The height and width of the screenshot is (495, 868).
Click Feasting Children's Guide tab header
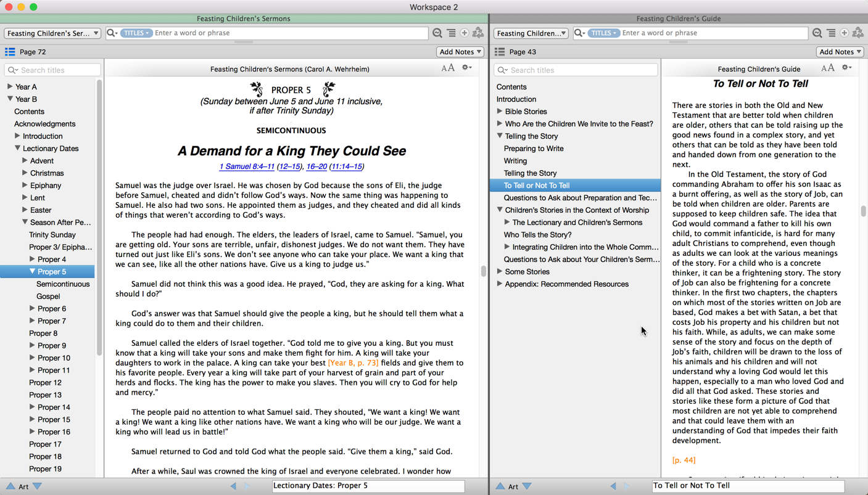pos(679,18)
